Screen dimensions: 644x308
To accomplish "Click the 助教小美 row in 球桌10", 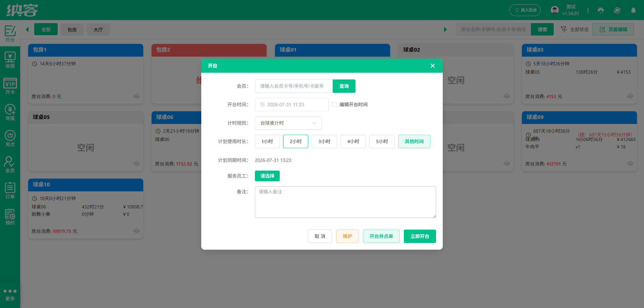I will point(86,214).
